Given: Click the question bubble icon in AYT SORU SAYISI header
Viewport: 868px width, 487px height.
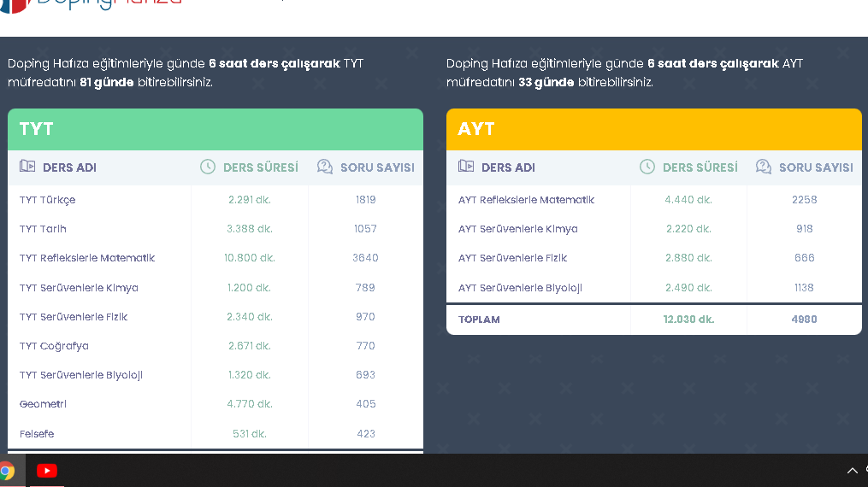Looking at the screenshot, I should click(764, 167).
